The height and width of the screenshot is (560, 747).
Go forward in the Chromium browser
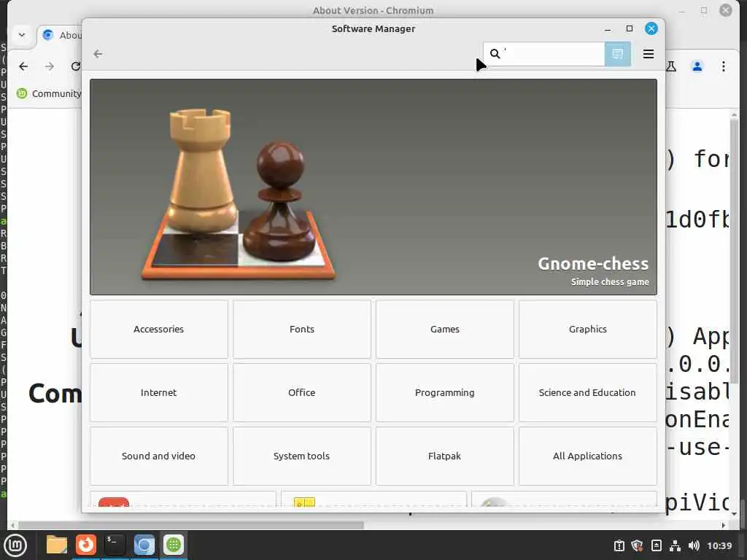tap(50, 66)
